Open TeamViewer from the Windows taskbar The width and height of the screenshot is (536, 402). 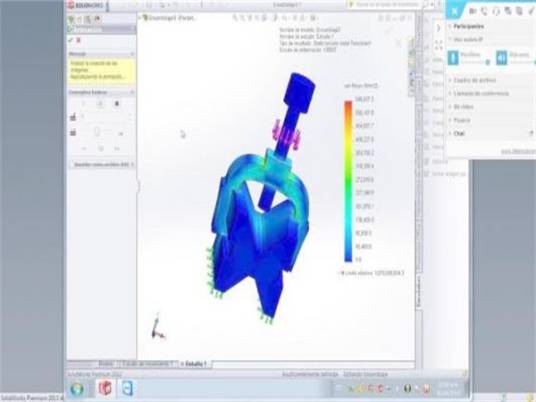(128, 388)
